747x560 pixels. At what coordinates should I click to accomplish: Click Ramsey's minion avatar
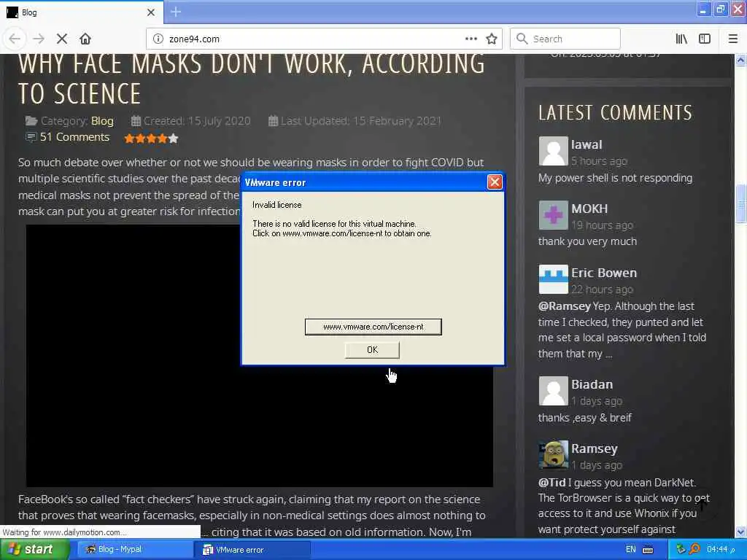553,455
